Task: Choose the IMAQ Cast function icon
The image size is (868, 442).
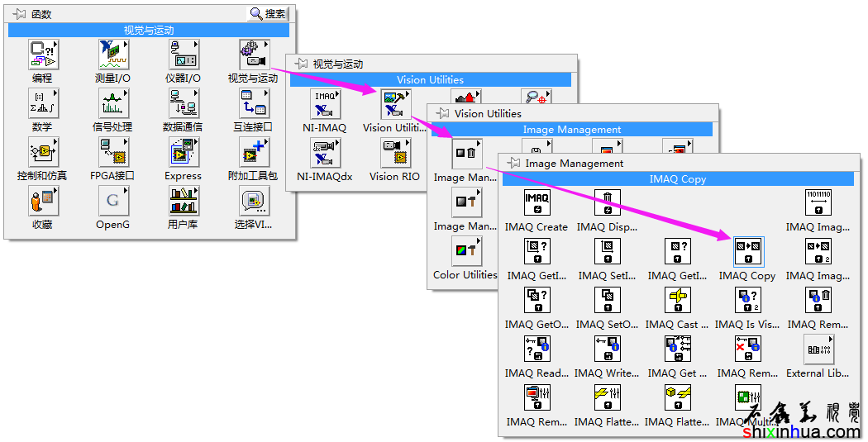Action: (677, 301)
